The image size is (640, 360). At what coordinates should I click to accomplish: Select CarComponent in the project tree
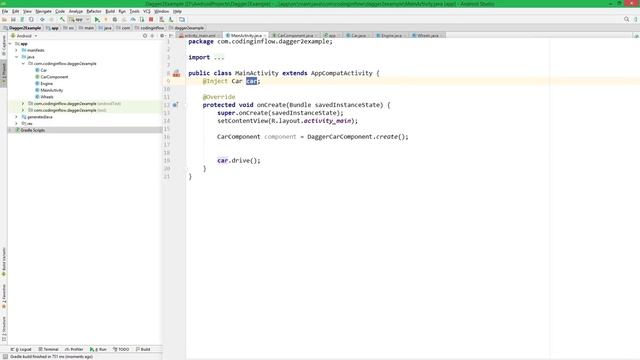click(x=54, y=77)
